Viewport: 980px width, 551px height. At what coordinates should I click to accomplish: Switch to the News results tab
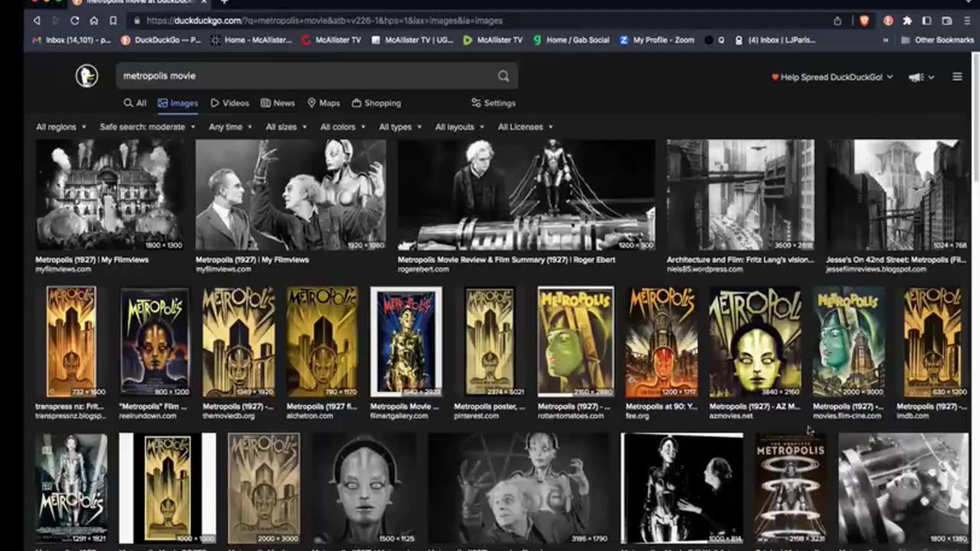point(277,103)
